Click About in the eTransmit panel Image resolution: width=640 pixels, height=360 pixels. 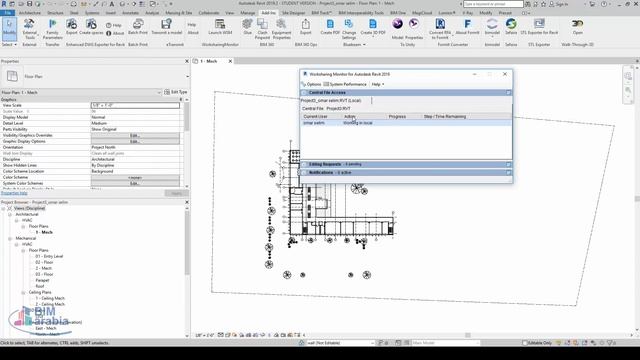193,32
